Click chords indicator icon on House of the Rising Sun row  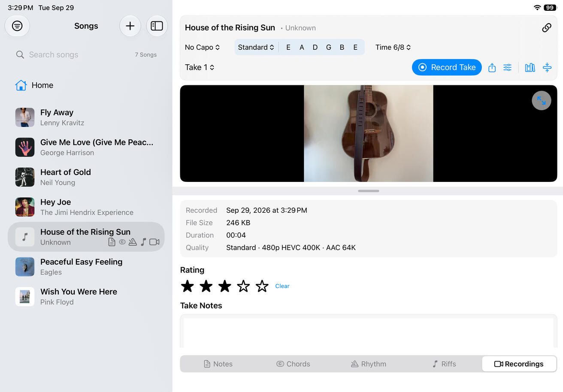(x=122, y=242)
